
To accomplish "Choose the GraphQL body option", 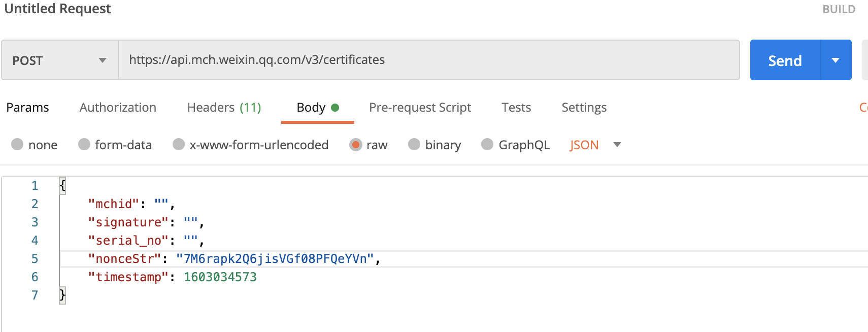I will point(487,145).
